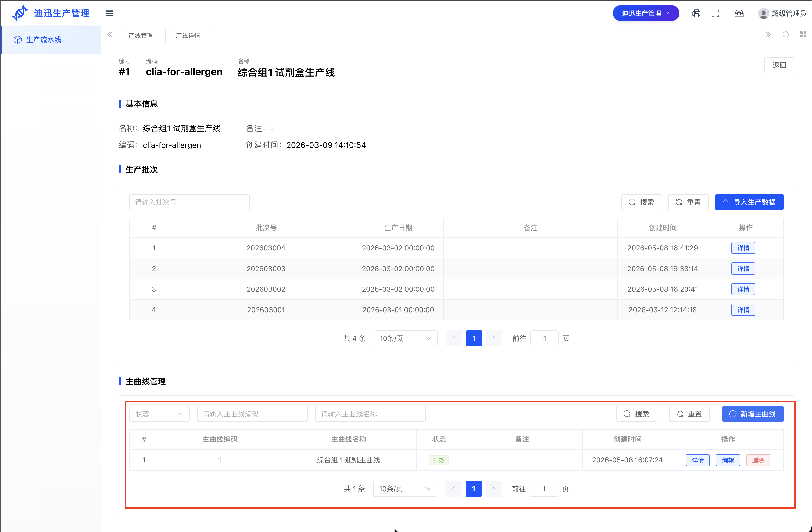
Task: Click 搜索 in the master curve section
Action: (x=636, y=414)
